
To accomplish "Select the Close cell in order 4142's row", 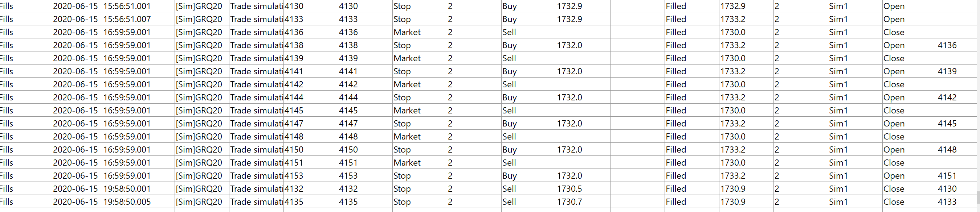I will [x=894, y=84].
